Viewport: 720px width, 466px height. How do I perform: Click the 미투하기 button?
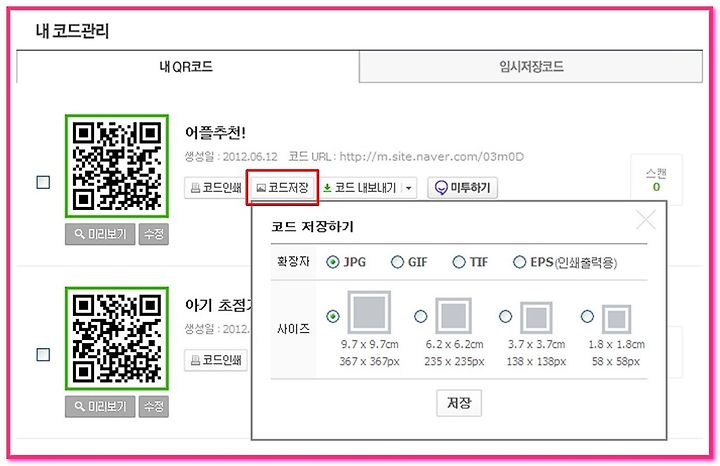(462, 187)
